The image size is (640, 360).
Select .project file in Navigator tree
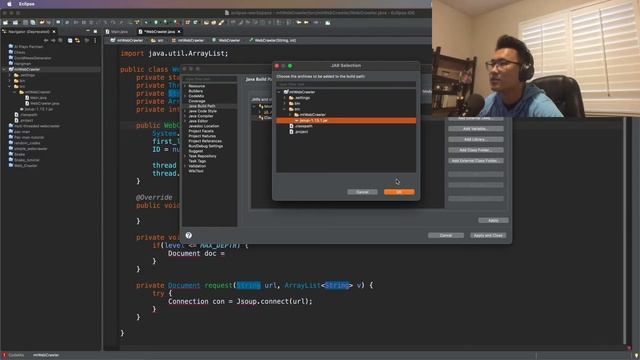tap(24, 120)
